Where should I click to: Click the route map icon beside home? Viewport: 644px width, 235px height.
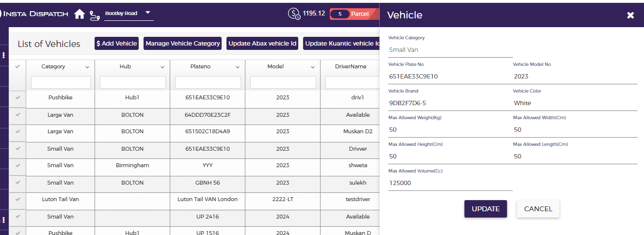[95, 15]
